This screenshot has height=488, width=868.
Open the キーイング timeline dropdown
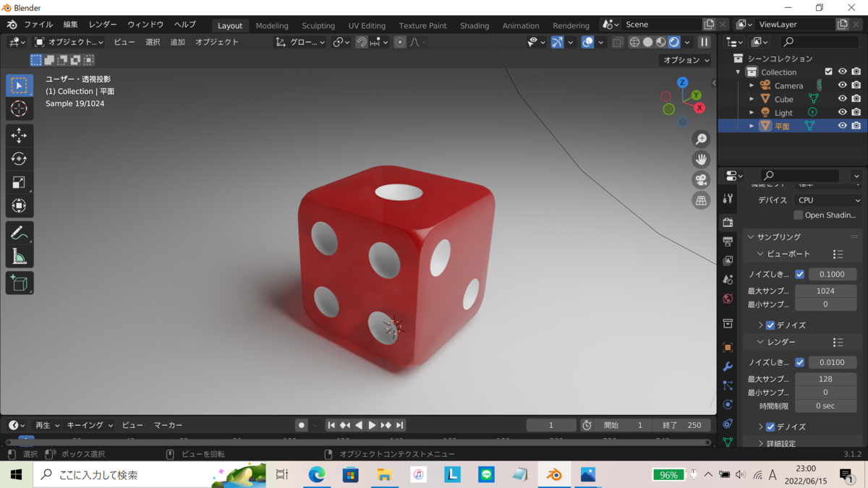pyautogui.click(x=90, y=425)
